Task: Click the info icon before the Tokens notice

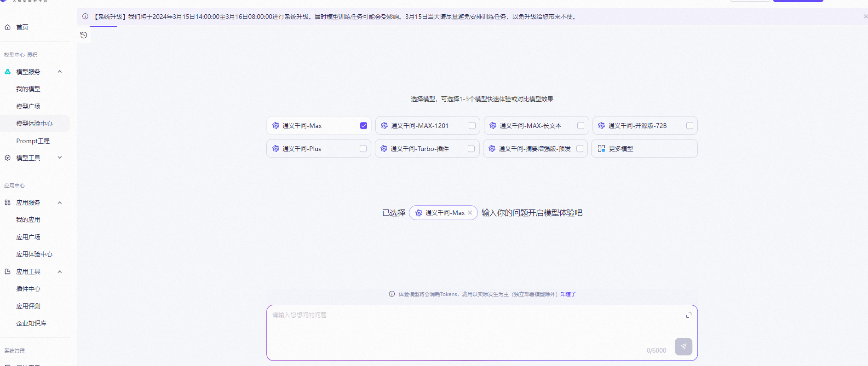Action: pos(392,294)
